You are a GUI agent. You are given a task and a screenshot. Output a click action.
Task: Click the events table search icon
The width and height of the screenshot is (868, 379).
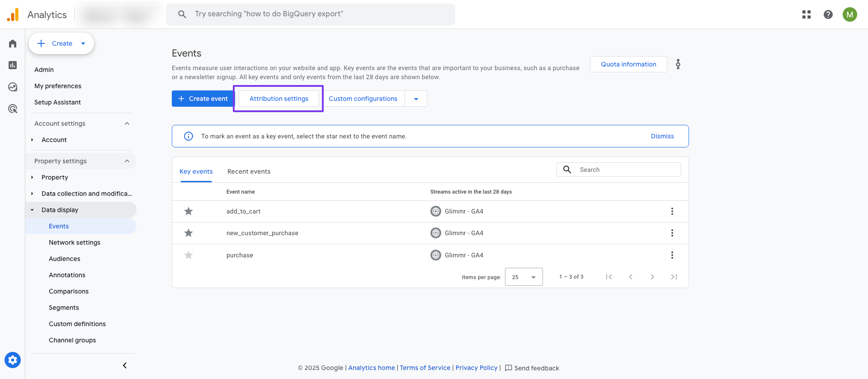(x=567, y=170)
